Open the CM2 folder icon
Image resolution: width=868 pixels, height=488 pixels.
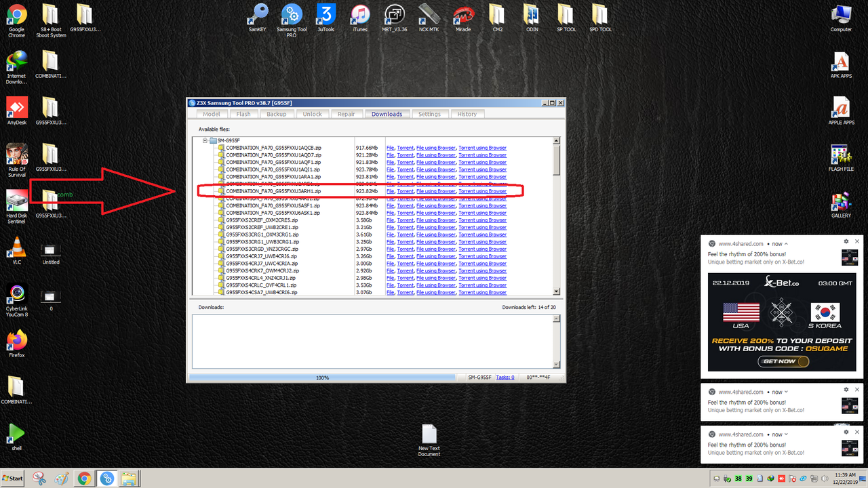point(497,18)
